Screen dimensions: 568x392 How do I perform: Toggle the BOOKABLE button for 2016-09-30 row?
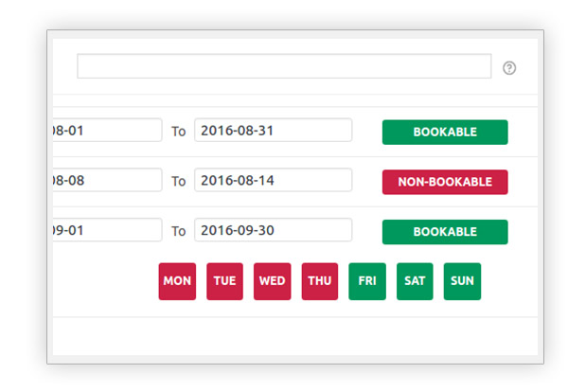[x=445, y=232]
